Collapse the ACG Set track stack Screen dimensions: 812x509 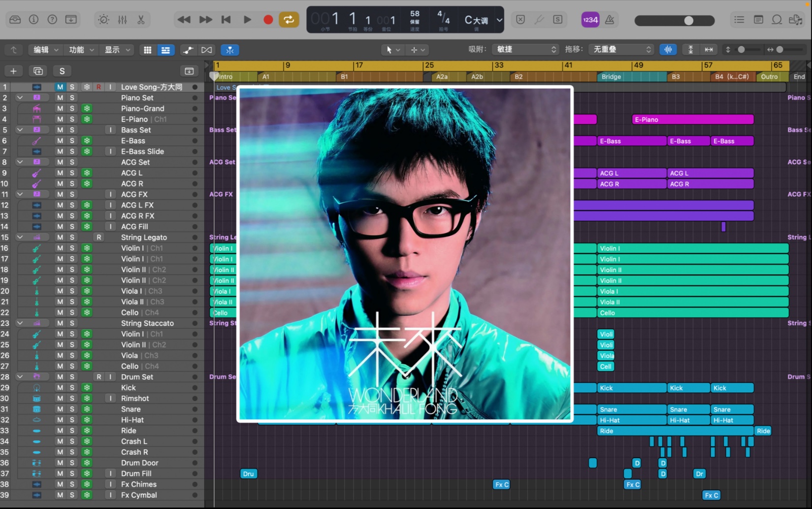coord(20,162)
